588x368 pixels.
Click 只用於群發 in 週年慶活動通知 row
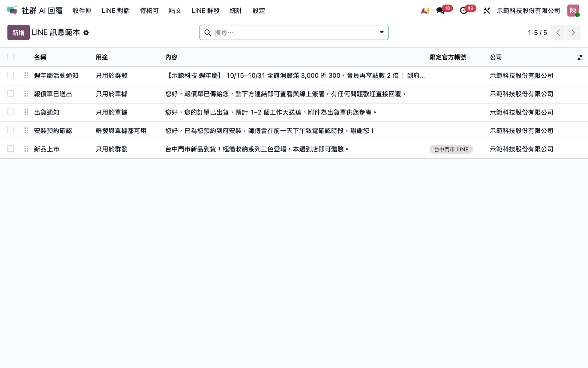click(x=111, y=76)
